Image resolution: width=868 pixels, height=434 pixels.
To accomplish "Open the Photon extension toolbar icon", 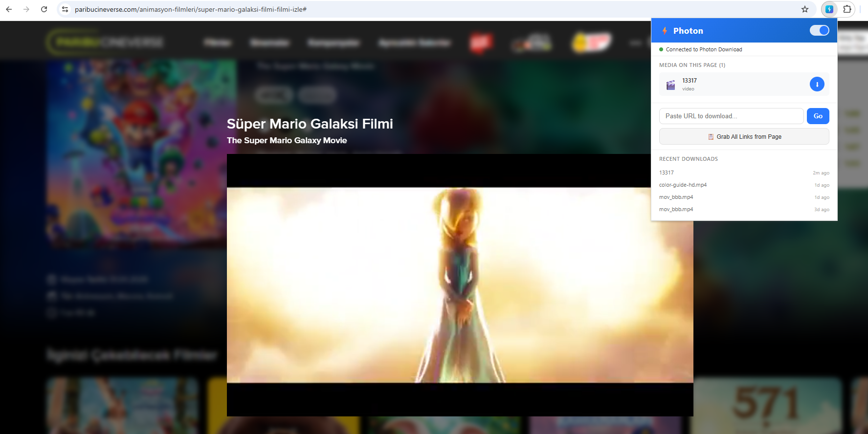I will tap(829, 9).
